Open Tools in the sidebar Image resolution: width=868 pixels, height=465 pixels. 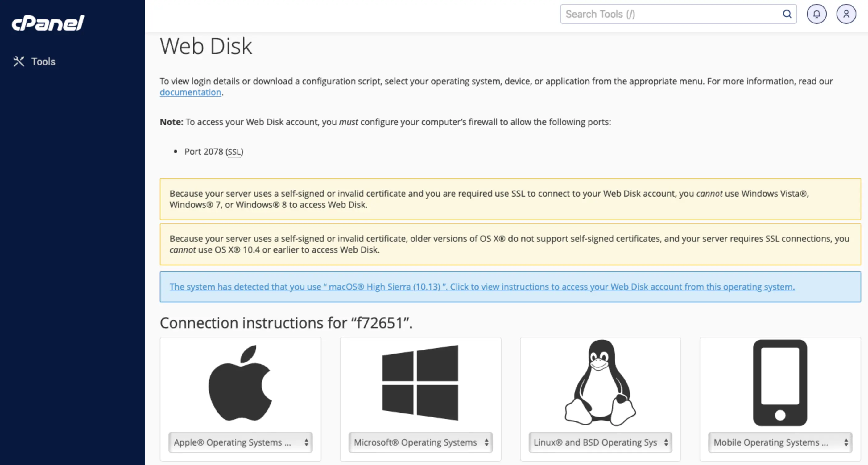[34, 61]
